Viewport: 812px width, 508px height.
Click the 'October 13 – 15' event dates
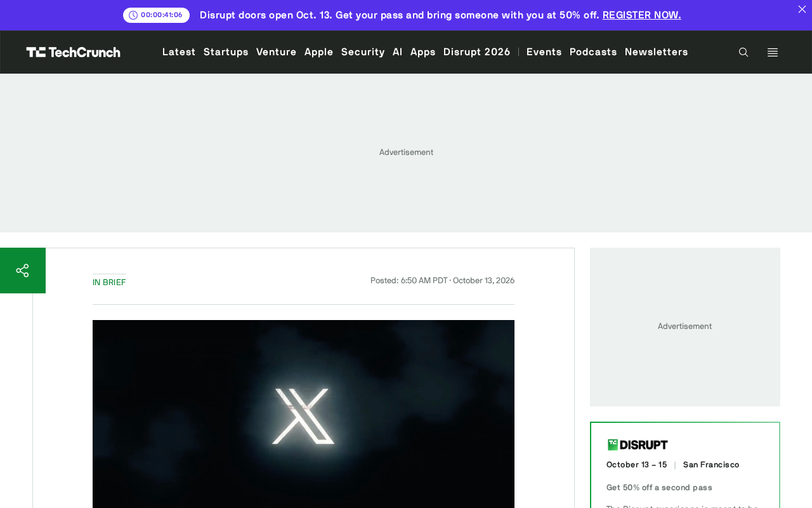(637, 465)
